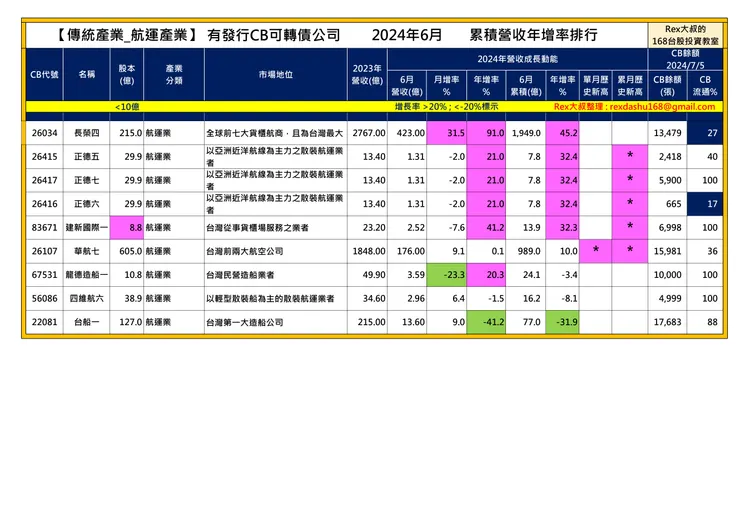Select the pink 91.0 yearly growth cell
740x523 pixels.
(486, 133)
